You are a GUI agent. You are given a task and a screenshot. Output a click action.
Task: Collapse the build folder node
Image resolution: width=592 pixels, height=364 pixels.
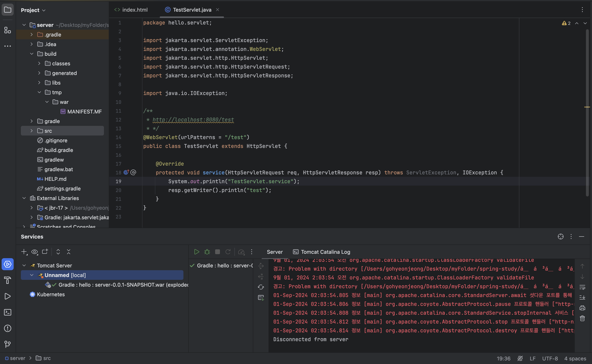pyautogui.click(x=32, y=54)
